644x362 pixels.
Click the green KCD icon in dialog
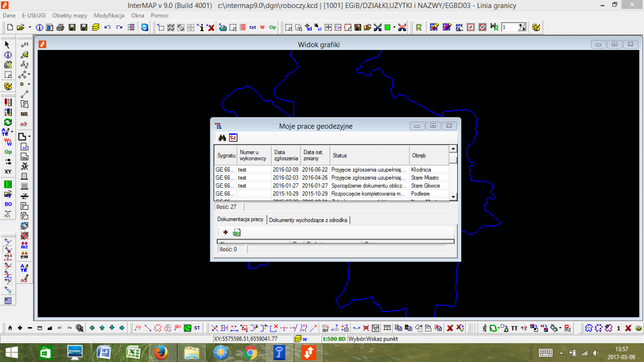click(236, 233)
